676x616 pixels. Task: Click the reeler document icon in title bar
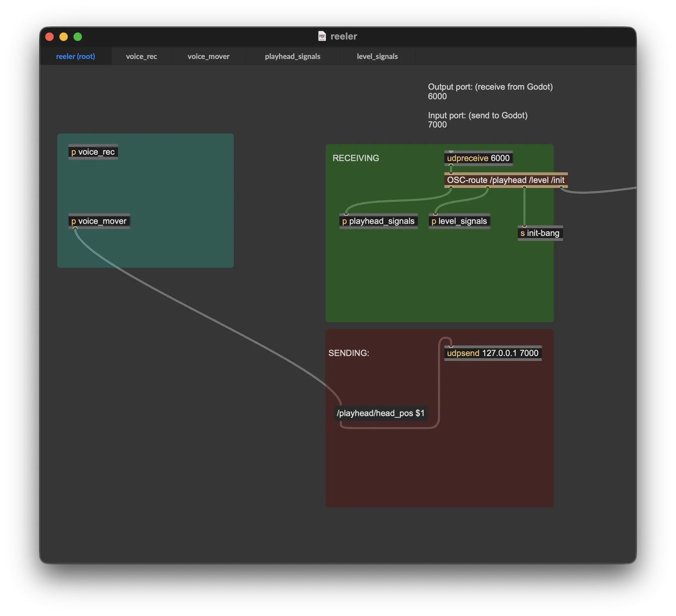[322, 36]
